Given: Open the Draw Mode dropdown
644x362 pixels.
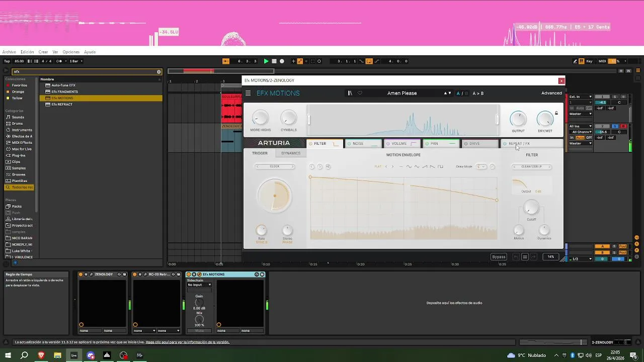Looking at the screenshot, I should point(481,166).
